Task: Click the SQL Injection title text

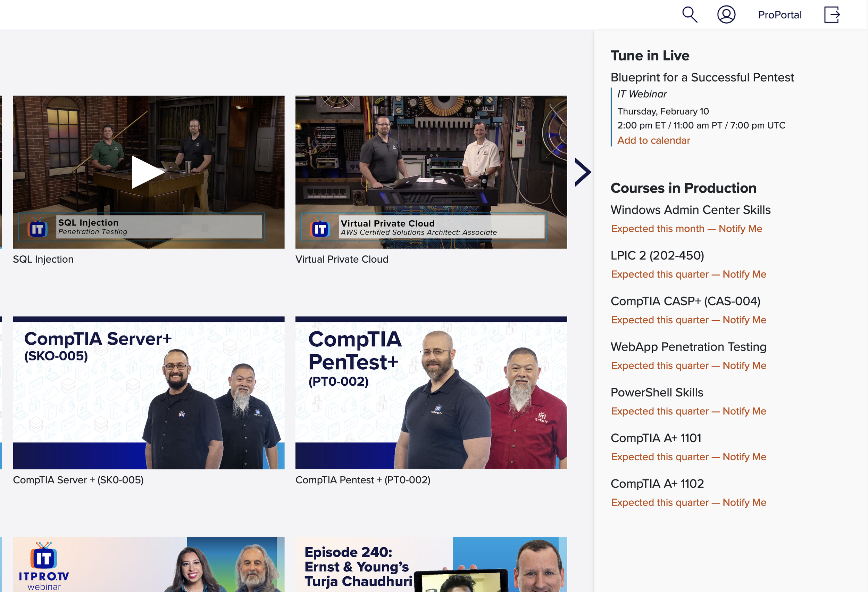Action: 43,260
